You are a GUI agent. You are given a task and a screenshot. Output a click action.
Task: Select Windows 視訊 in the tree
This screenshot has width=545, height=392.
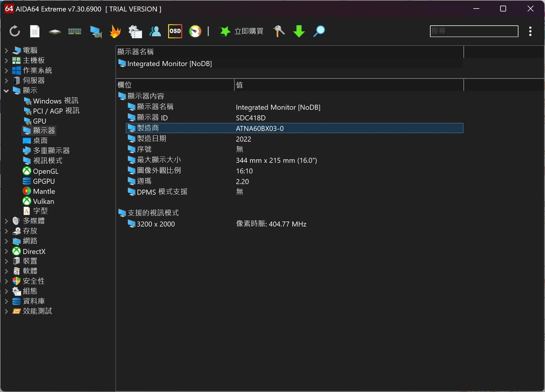(51, 101)
